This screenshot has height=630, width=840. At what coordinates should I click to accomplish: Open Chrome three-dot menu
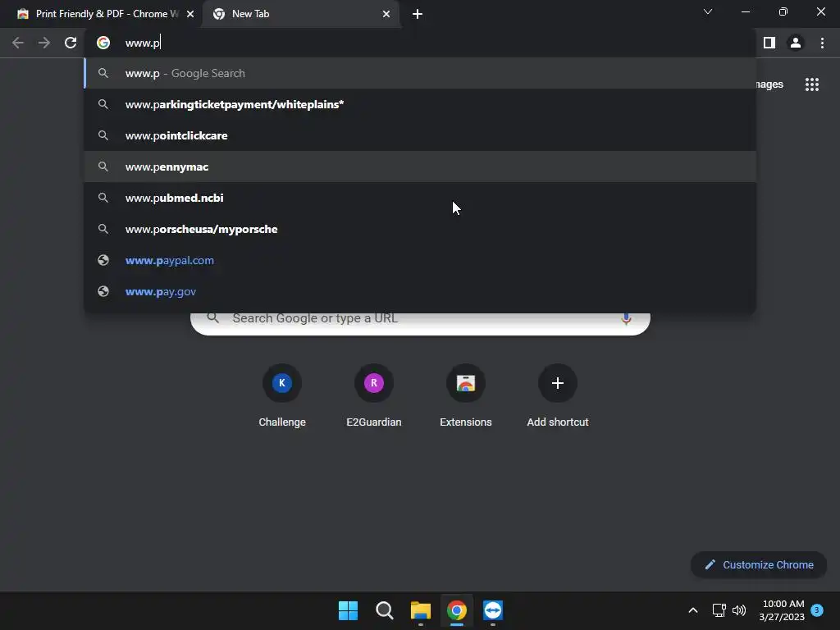click(822, 43)
